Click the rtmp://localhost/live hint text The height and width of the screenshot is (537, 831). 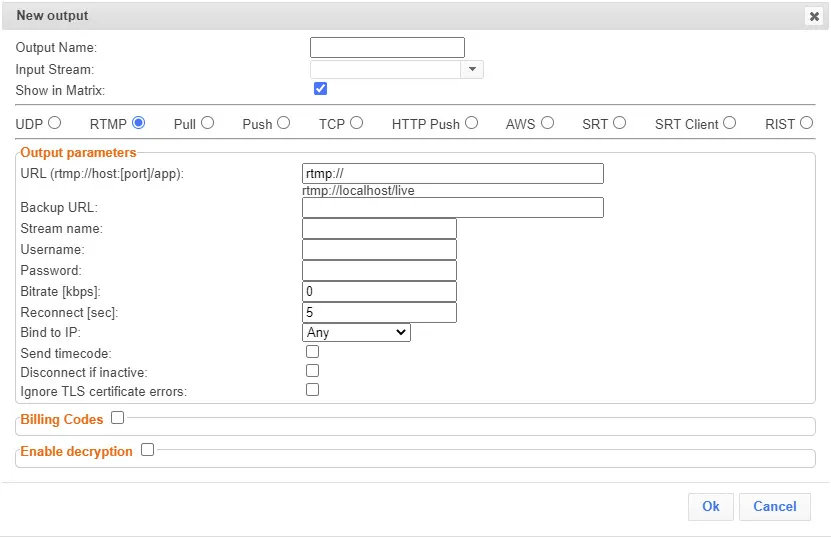coord(358,191)
